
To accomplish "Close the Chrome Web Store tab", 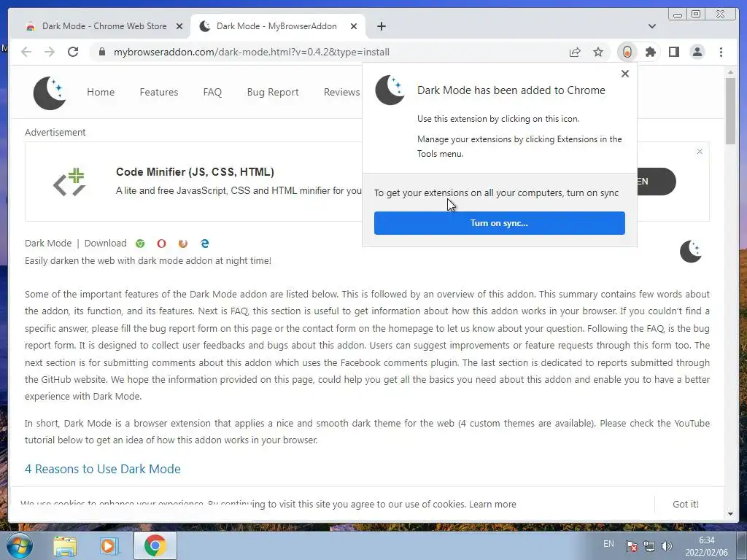I will click(179, 26).
